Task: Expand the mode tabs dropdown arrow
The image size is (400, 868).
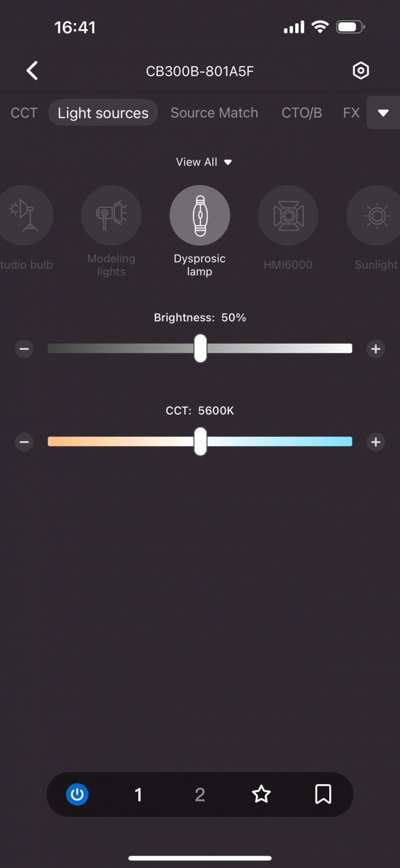Action: tap(383, 113)
